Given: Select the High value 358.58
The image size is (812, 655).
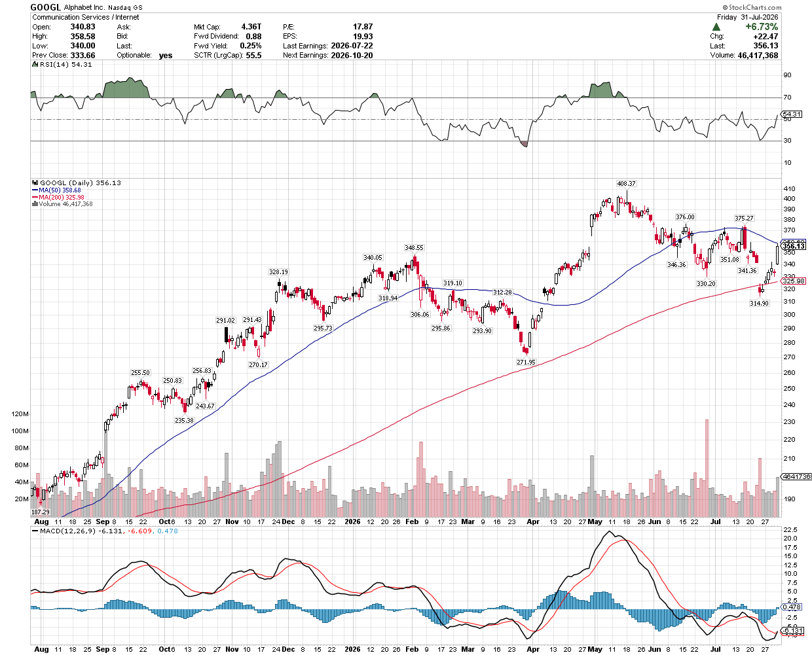Looking at the screenshot, I should click(x=83, y=37).
